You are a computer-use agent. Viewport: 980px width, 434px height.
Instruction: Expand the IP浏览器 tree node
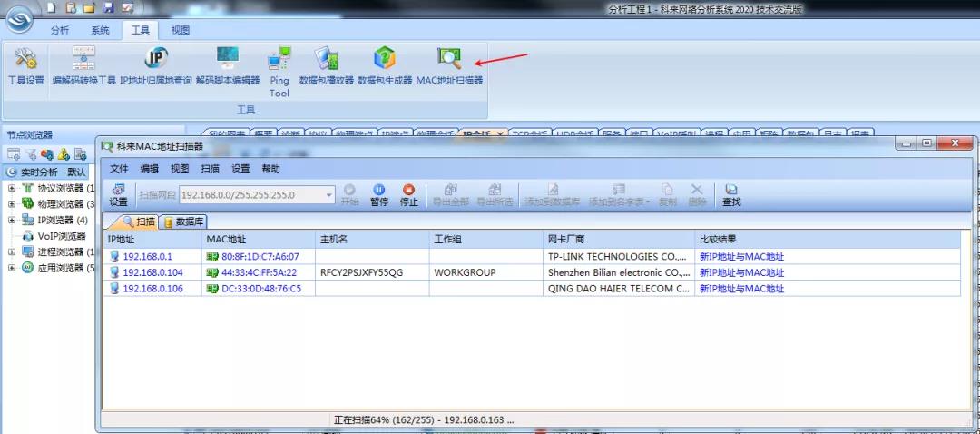pos(11,220)
